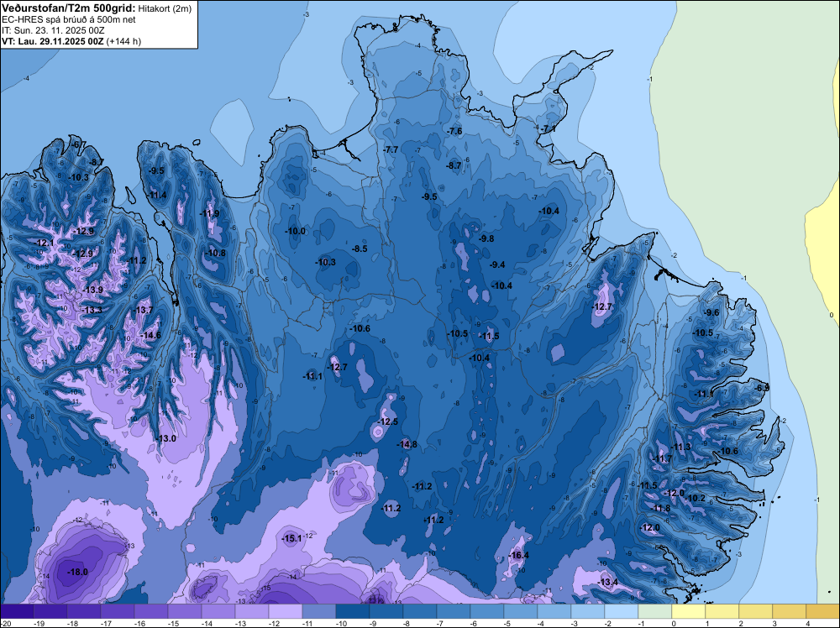840x628 pixels.
Task: Click the -11.4 temperature label
Action: click(157, 195)
